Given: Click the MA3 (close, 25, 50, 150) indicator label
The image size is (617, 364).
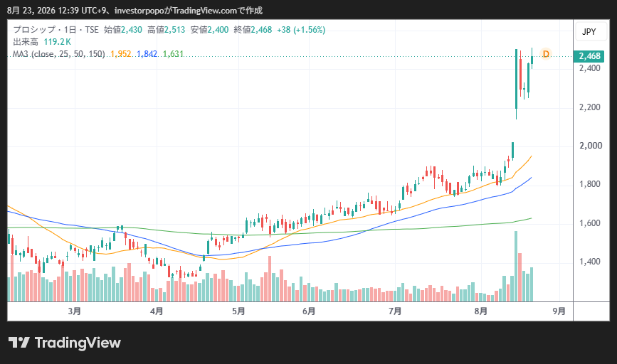Looking at the screenshot, I should coord(58,54).
